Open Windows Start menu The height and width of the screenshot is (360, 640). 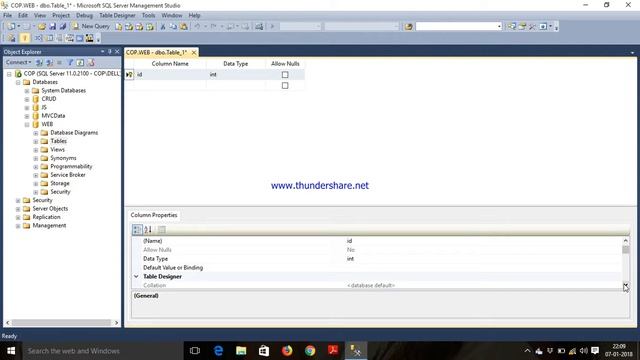coord(11,351)
